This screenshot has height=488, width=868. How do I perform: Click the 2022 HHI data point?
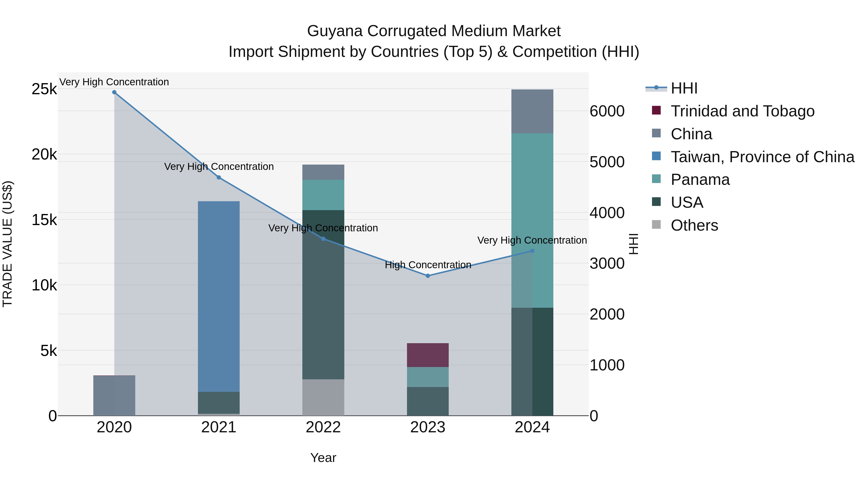point(323,239)
